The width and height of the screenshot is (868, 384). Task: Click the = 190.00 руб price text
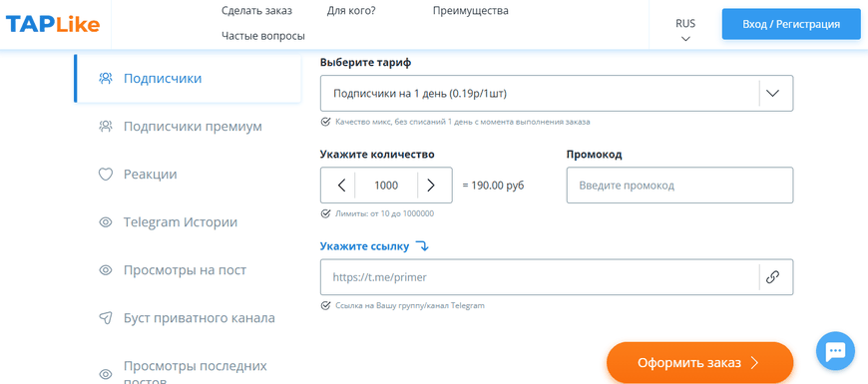click(x=493, y=186)
